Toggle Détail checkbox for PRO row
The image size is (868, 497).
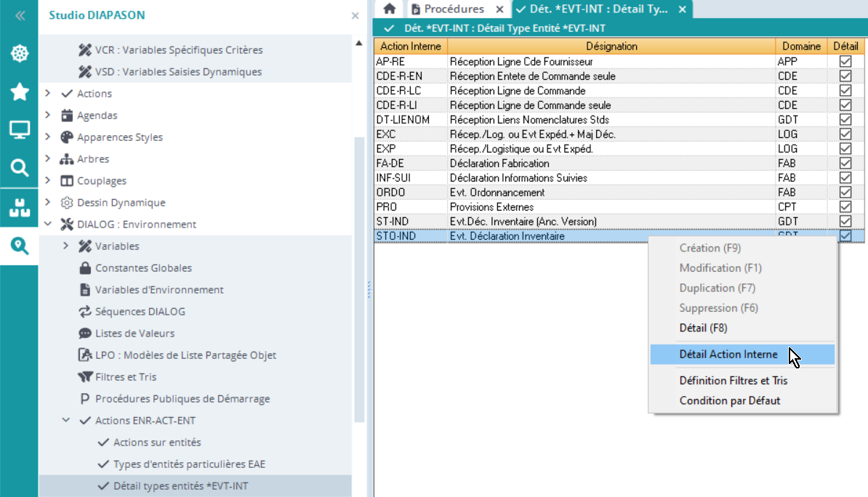[x=845, y=207]
